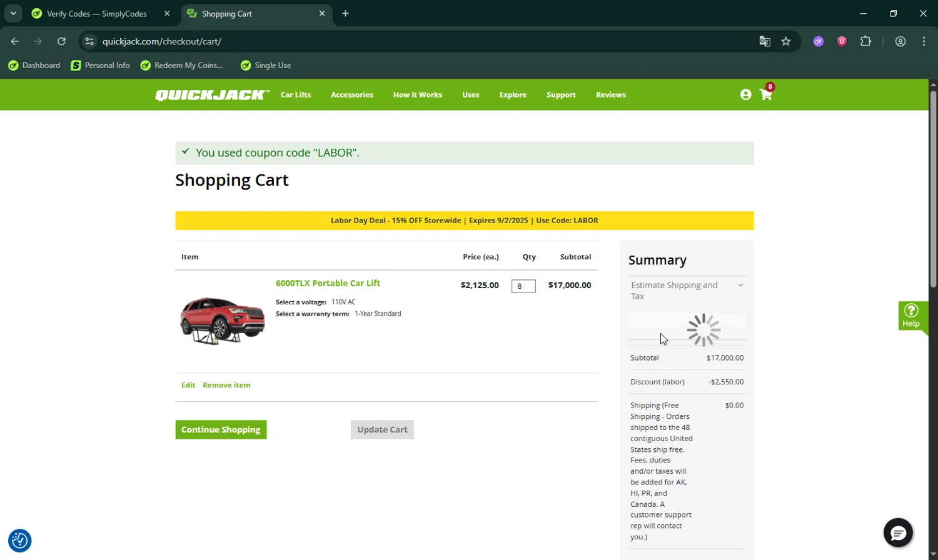Click the Shopping Cart page heading
This screenshot has width=938, height=560.
232,180
